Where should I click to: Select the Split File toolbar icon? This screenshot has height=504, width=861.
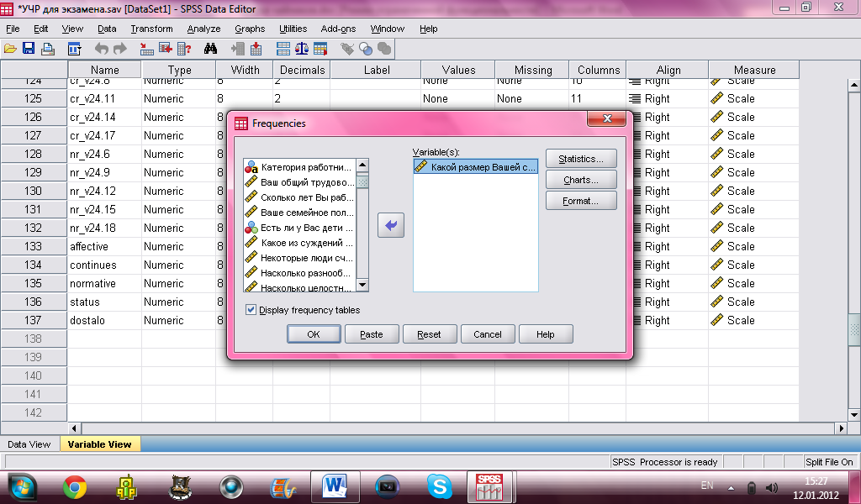coord(283,49)
